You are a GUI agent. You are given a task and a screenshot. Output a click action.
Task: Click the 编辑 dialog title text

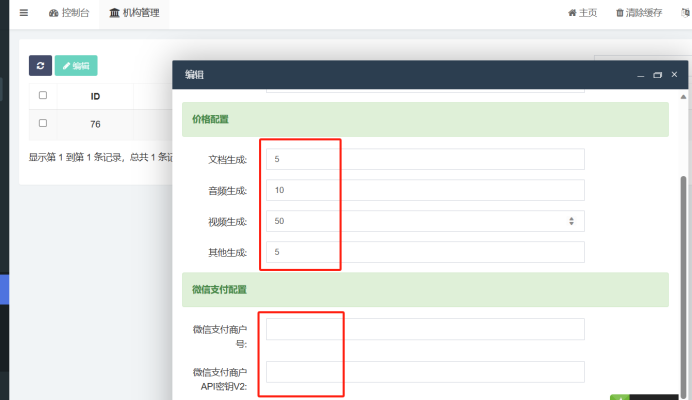pyautogui.click(x=195, y=75)
